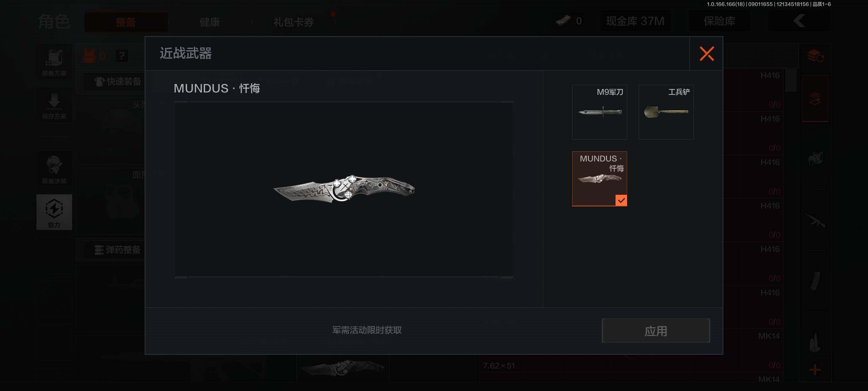Click the 现金库 37M button
This screenshot has width=868, height=391.
[635, 21]
